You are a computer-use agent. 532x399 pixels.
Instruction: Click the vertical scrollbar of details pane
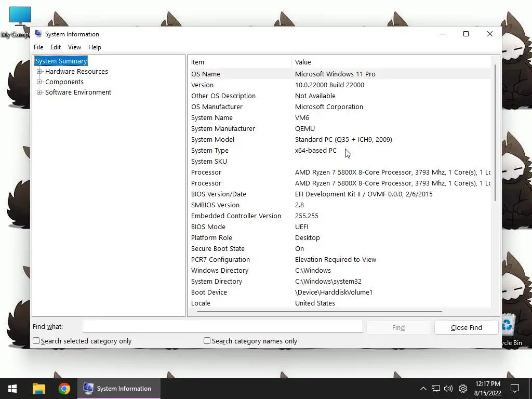[x=495, y=132]
